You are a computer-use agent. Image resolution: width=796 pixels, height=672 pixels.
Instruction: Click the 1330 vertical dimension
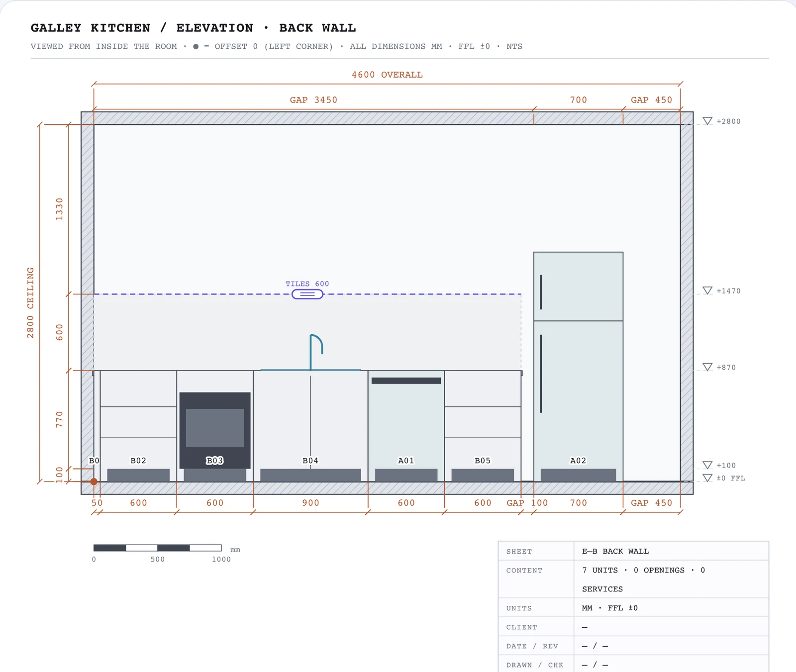(x=60, y=209)
